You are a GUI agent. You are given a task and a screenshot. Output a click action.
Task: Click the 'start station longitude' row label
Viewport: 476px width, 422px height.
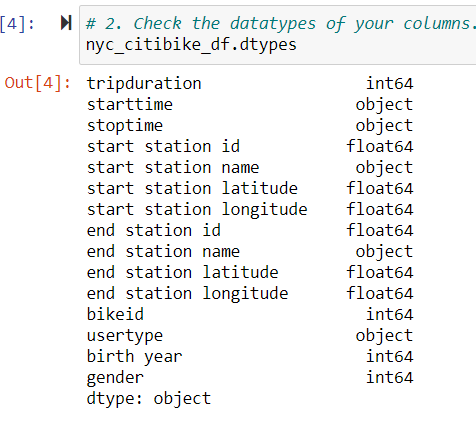coord(197,210)
